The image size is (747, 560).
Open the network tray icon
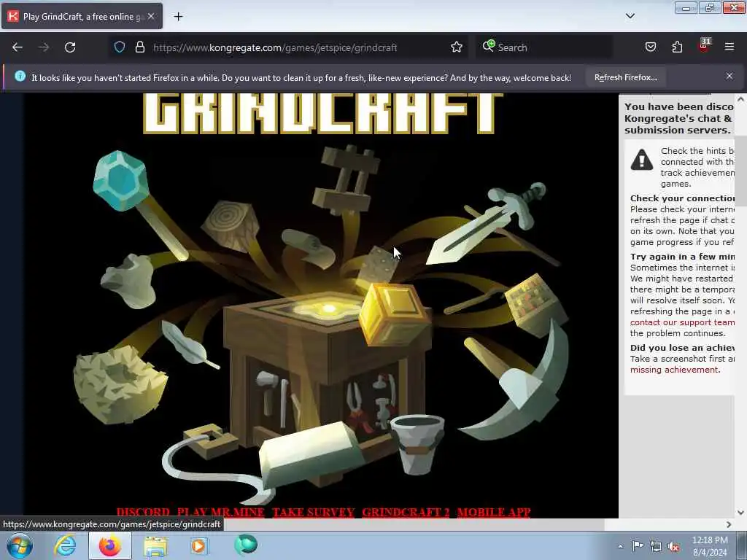tap(656, 547)
